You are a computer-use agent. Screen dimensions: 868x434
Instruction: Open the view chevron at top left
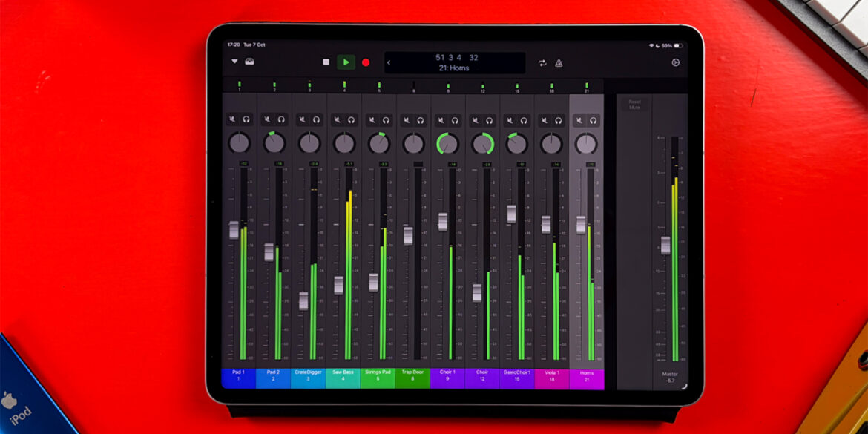click(233, 62)
